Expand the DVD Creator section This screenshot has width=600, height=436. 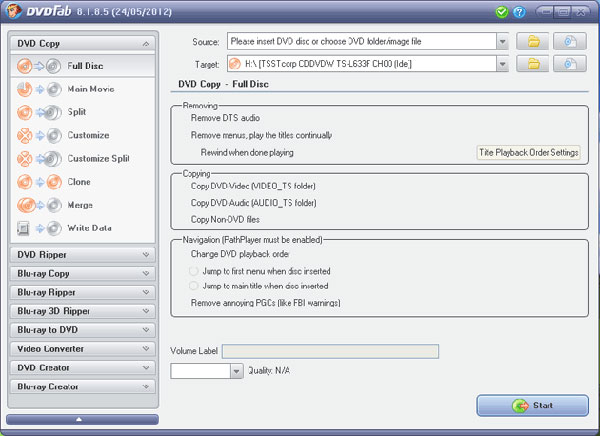click(83, 367)
